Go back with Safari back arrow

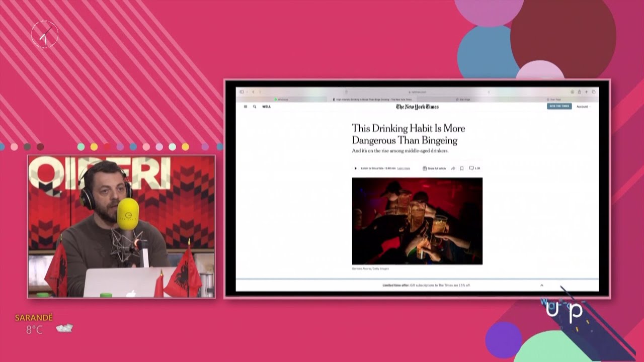point(253,92)
